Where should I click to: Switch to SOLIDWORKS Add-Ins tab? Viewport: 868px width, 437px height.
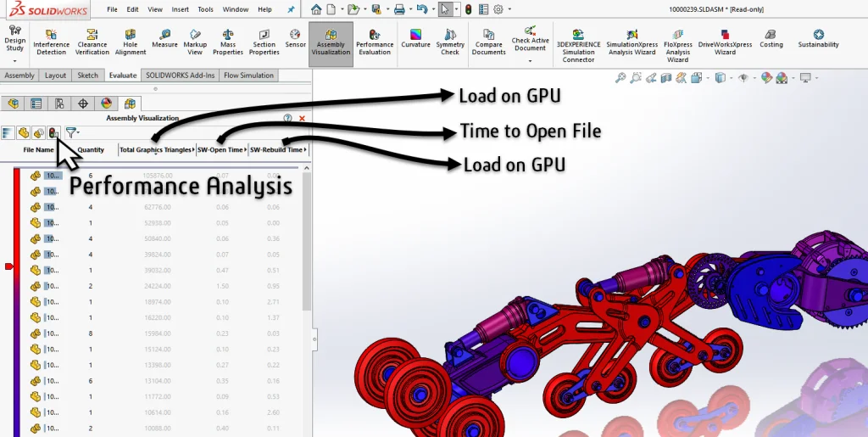point(180,76)
